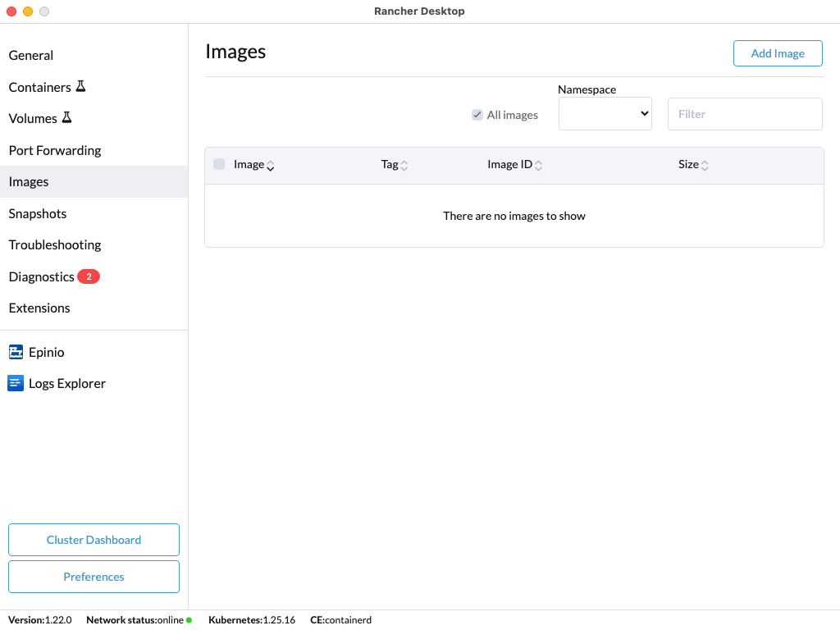The image size is (840, 630).
Task: Click the Logs Explorer icon
Action: pos(16,384)
